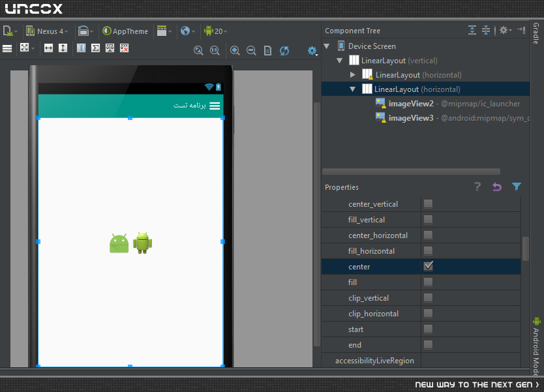The height and width of the screenshot is (392, 544).
Task: Enable the clip_vertical checkbox
Action: pos(428,297)
